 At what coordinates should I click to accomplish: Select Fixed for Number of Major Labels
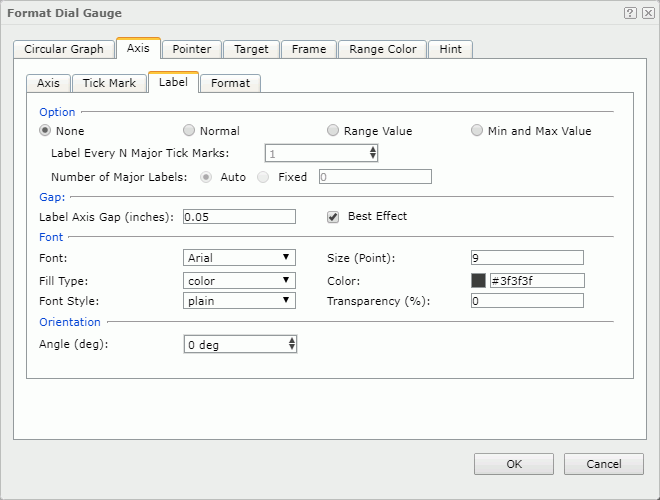pos(263,177)
